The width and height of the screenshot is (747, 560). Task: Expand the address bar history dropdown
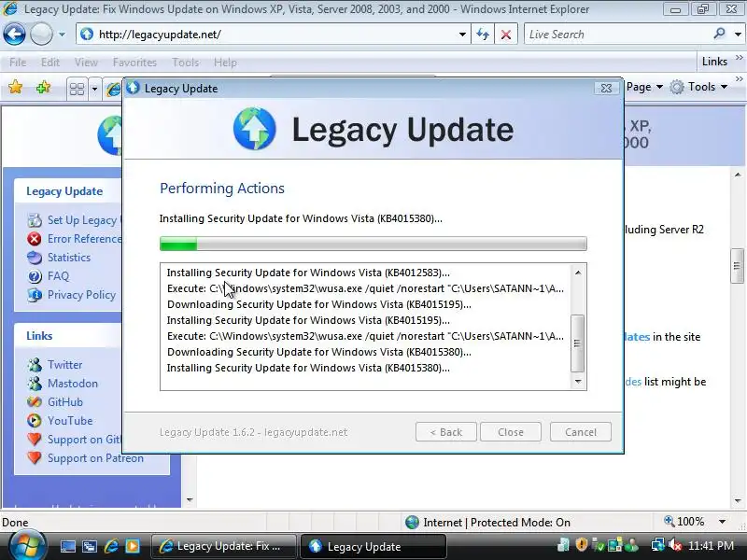point(462,35)
